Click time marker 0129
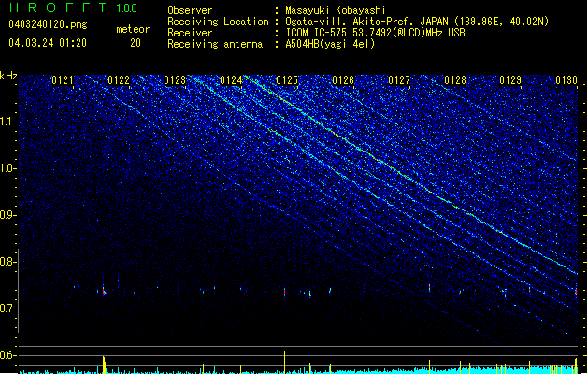The width and height of the screenshot is (588, 374). point(510,80)
